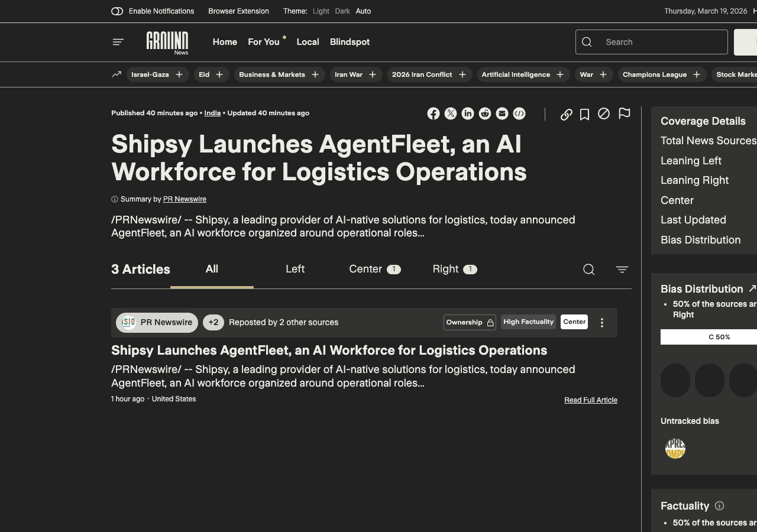This screenshot has width=757, height=532.
Task: Add 2026 Iran Conflict topic
Action: [462, 74]
